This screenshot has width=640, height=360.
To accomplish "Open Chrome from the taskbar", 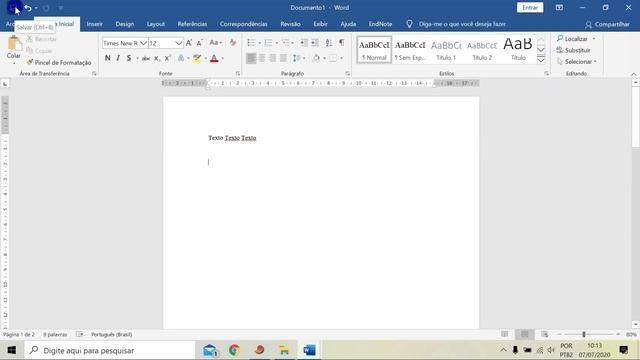I will coord(234,350).
